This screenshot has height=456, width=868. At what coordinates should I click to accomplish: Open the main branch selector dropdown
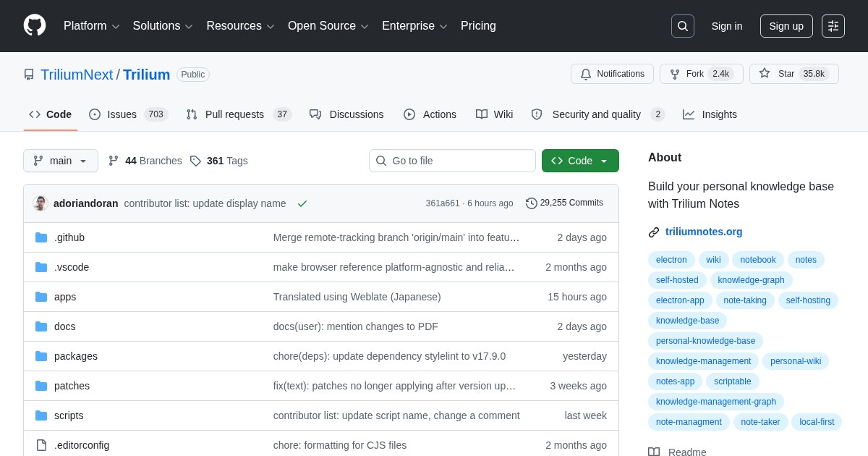point(61,161)
